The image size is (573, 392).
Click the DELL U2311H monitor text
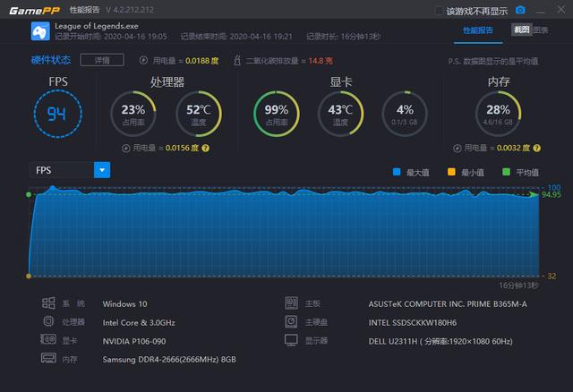pos(440,341)
